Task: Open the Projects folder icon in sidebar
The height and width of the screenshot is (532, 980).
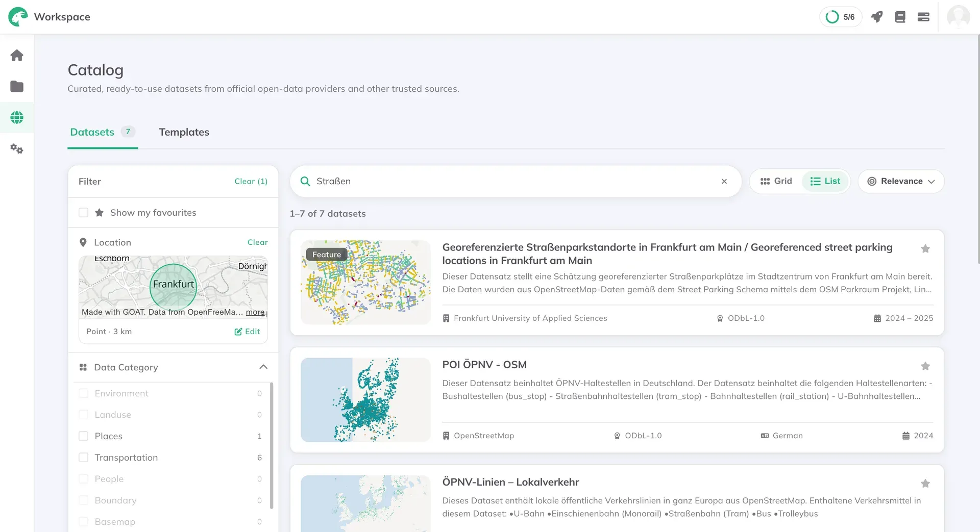Action: (17, 86)
